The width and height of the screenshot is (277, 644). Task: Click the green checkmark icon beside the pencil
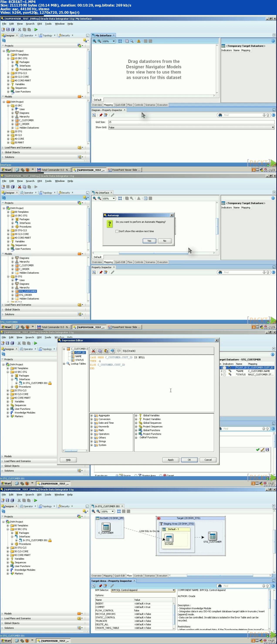258,450
